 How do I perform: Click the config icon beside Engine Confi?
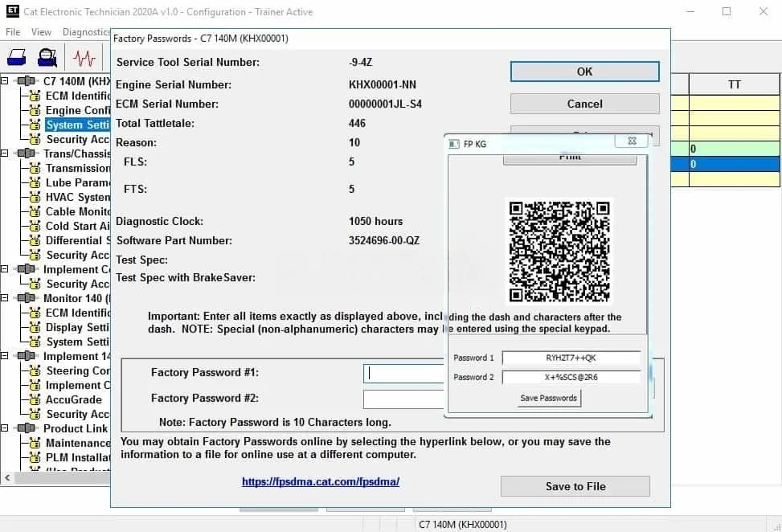35,110
